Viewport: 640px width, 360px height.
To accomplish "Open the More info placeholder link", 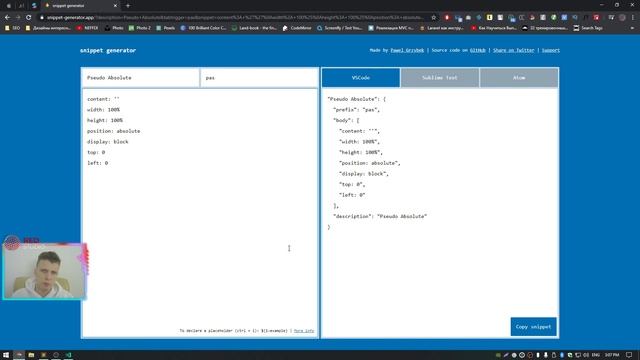I will pyautogui.click(x=304, y=331).
